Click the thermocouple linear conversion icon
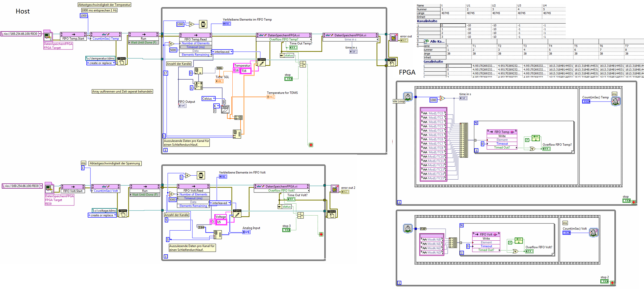The image size is (644, 293). pyautogui.click(x=225, y=109)
